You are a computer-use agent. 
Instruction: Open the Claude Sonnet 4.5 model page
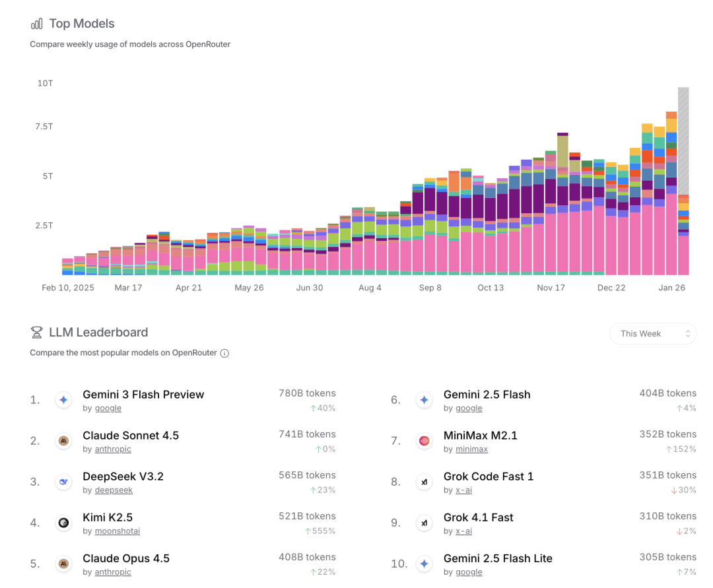[131, 436]
